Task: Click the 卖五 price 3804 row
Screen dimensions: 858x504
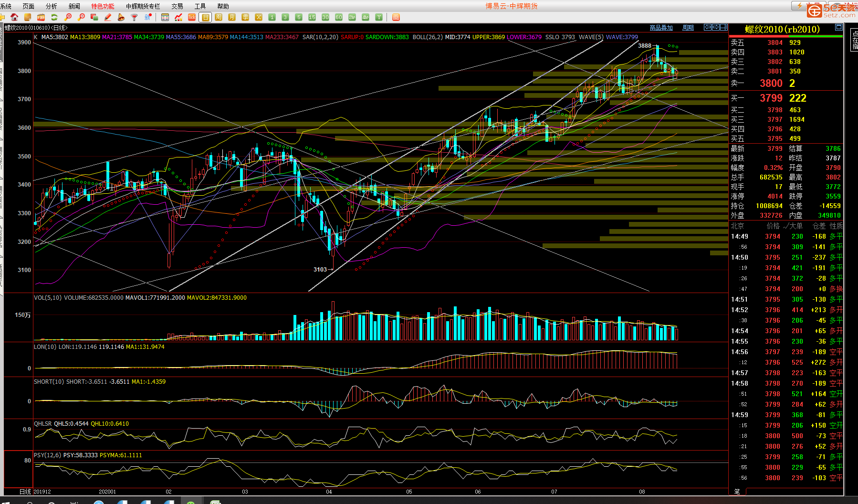Action: tap(786, 42)
